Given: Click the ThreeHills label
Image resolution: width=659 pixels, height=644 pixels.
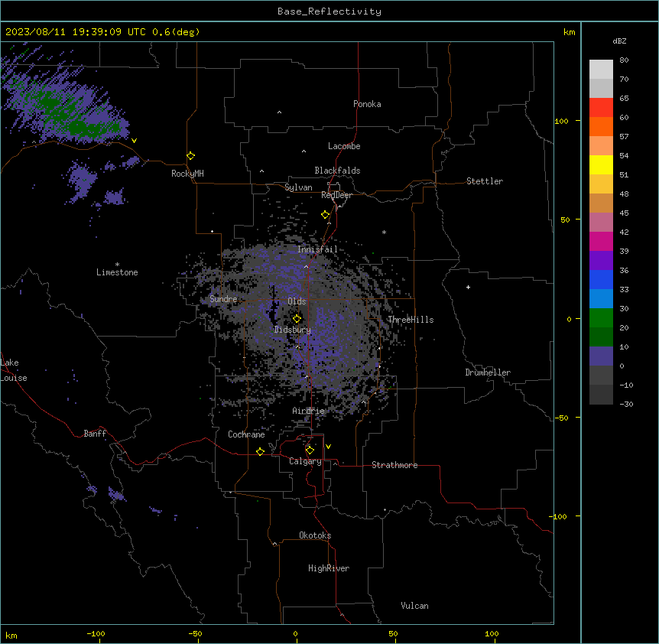Looking at the screenshot, I should [411, 320].
